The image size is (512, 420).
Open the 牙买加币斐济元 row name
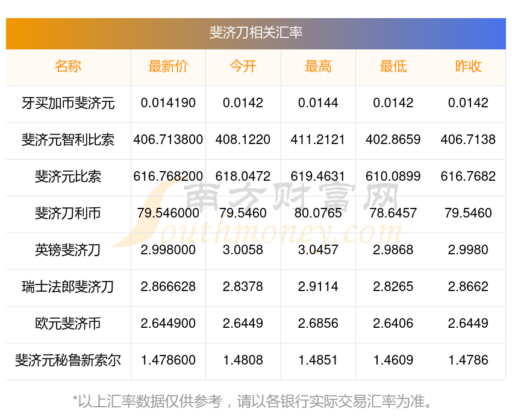click(68, 103)
